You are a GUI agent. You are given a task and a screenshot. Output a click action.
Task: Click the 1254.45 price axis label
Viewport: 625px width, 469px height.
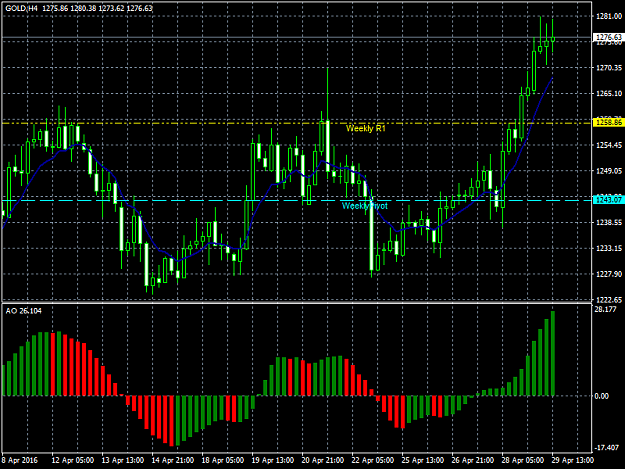click(609, 145)
